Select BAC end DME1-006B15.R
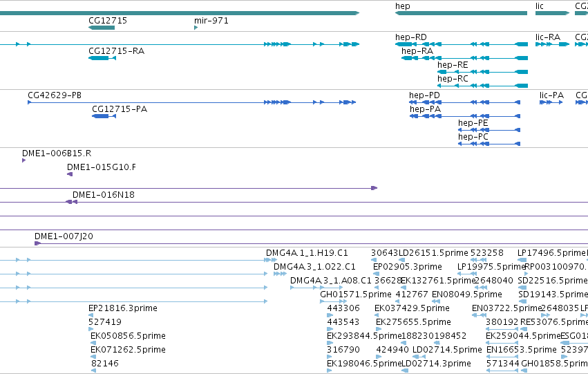Viewport: 588px width, 374px height. [57, 153]
